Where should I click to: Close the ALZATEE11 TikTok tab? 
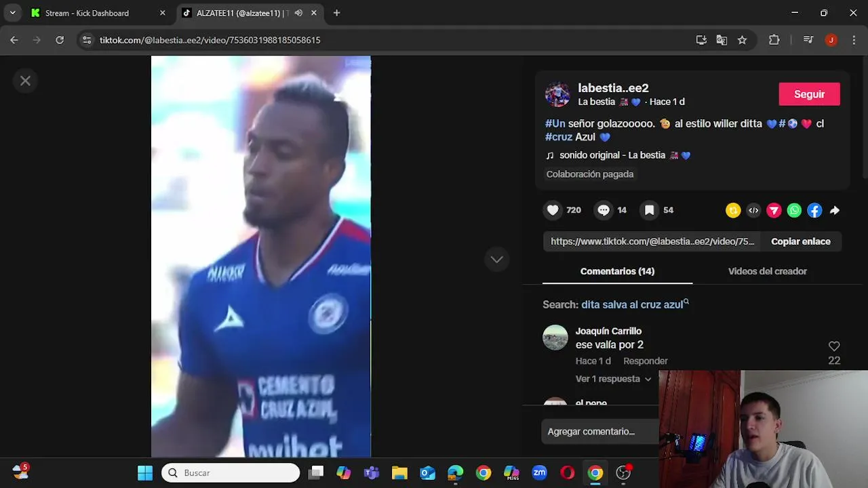pyautogui.click(x=314, y=13)
